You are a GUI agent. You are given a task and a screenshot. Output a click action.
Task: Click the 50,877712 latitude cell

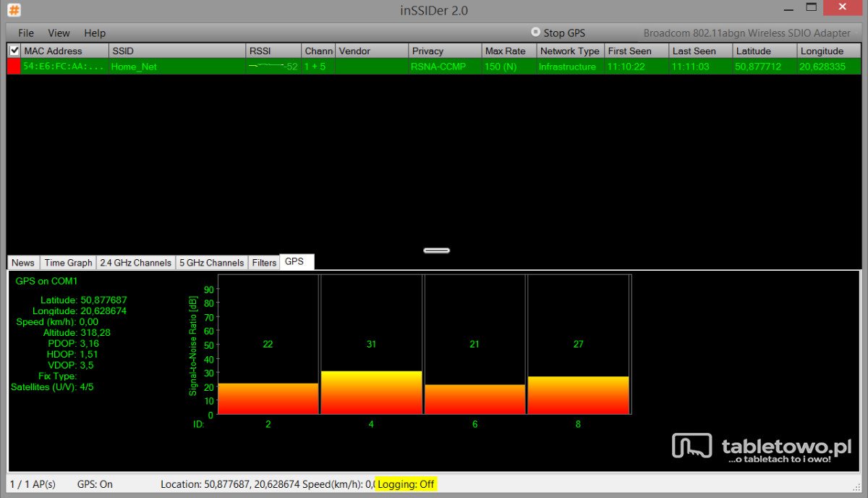(x=765, y=67)
